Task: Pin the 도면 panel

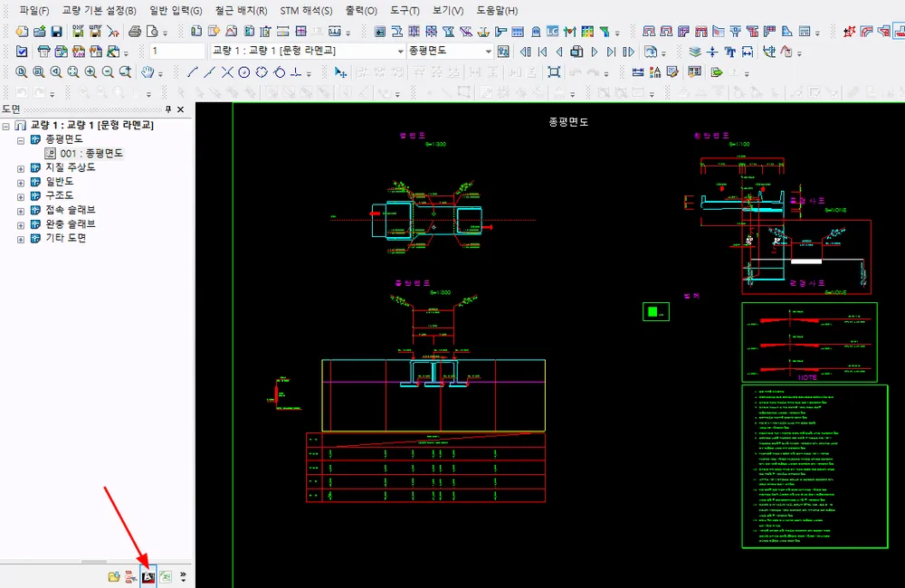Action: click(x=168, y=109)
